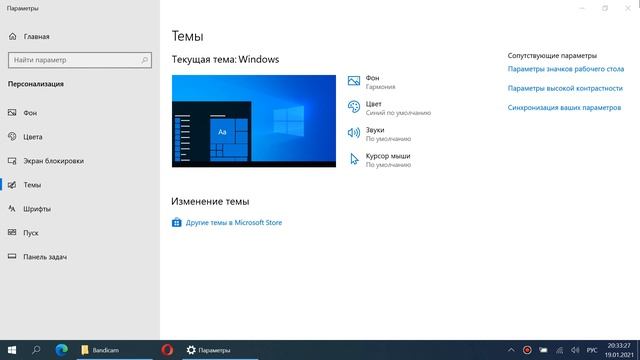Image resolution: width=640 pixels, height=360 pixels.
Task: Open Цвет Синий по умолчанию option
Action: (x=389, y=108)
